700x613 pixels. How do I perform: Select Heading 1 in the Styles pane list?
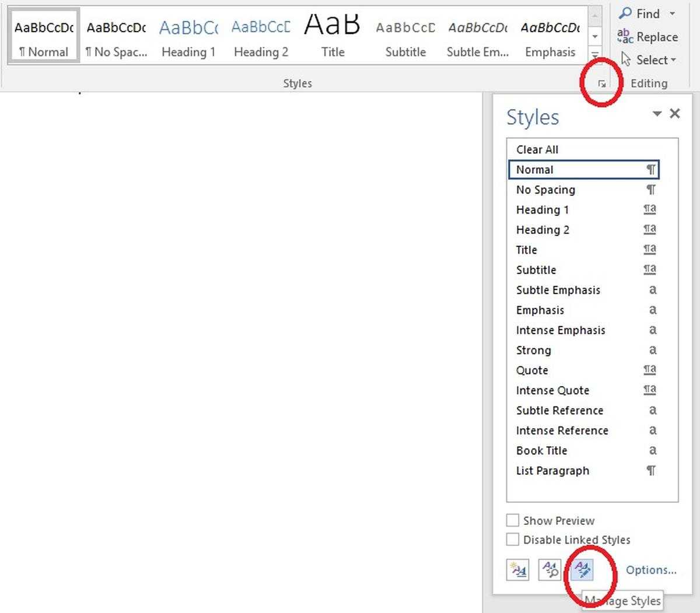(584, 209)
